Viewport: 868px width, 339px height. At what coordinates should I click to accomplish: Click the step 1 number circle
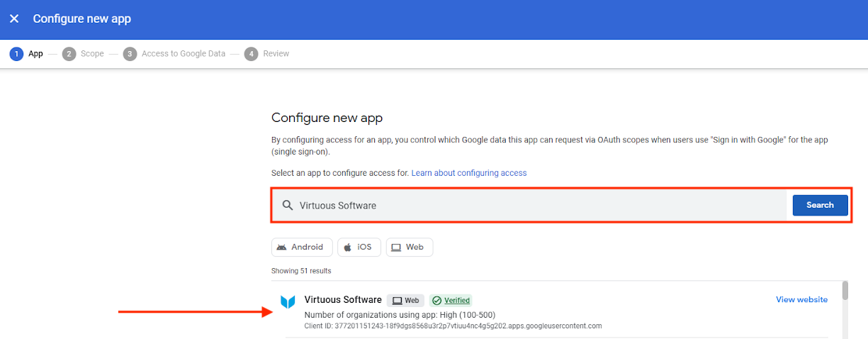tap(16, 54)
